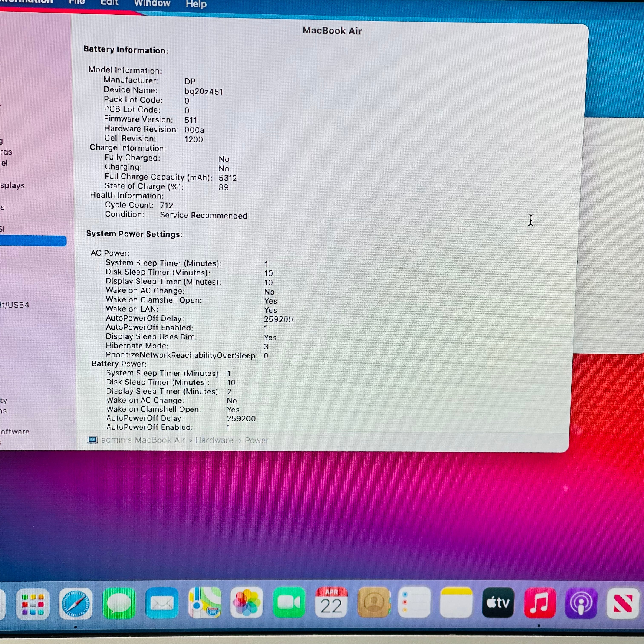Click the 'MacBook Air' window title

tap(332, 31)
